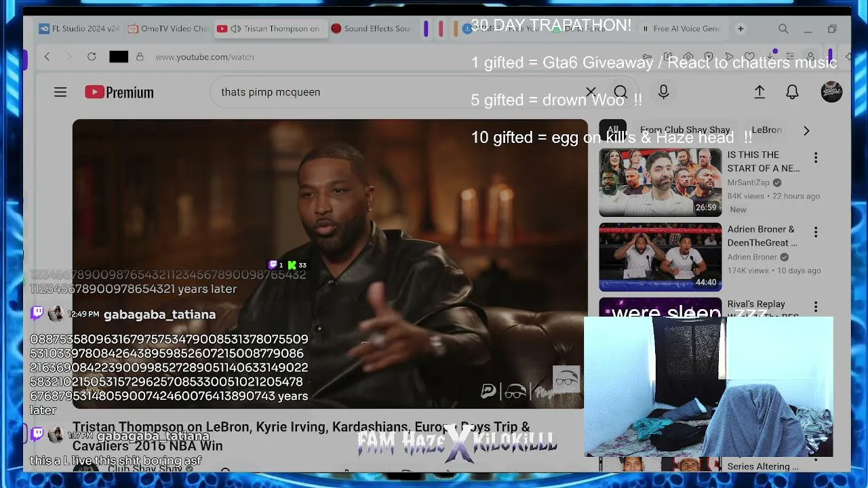Open the MrSantiZap channel link
The height and width of the screenshot is (488, 868).
coord(749,182)
